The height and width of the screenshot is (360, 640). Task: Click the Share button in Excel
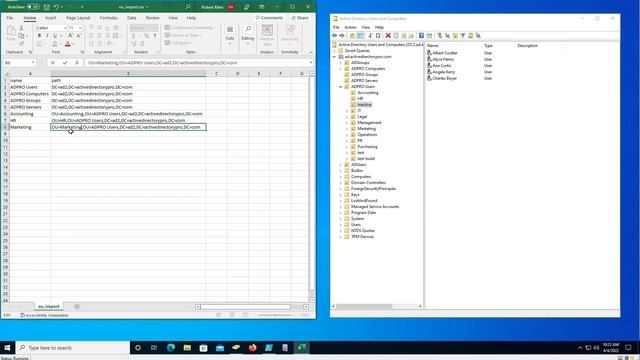300,18
